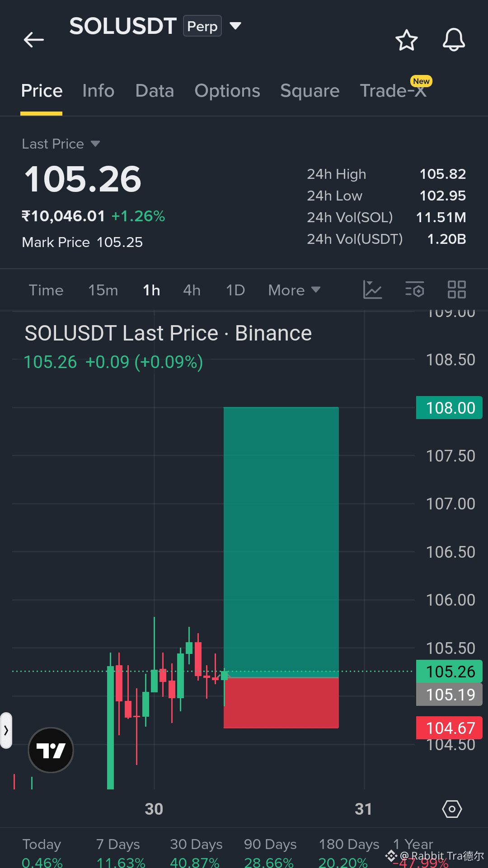Tap the ₹10,046.01 converted price
Image resolution: width=488 pixels, height=868 pixels.
click(63, 216)
